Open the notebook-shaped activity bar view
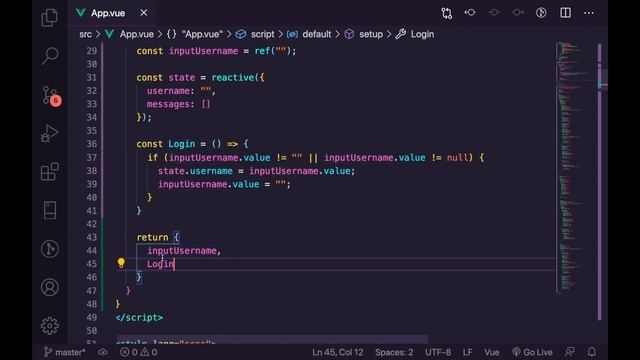Screen dimensions: 640x360 pyautogui.click(x=50, y=211)
